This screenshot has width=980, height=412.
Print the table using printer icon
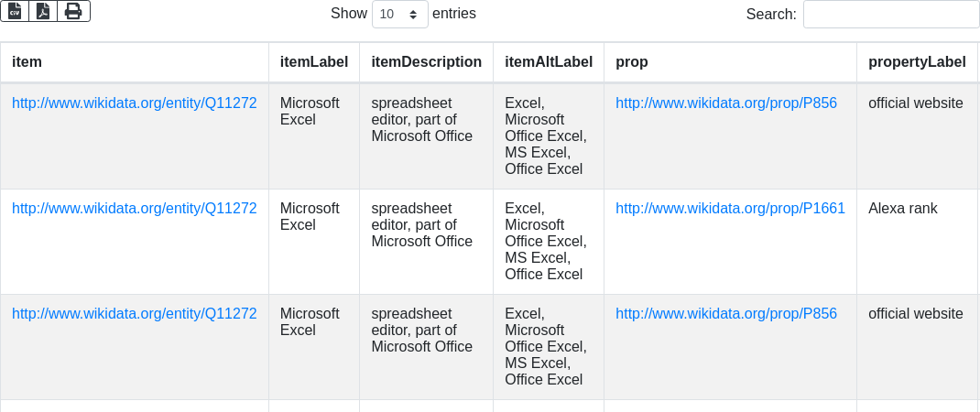pos(73,11)
